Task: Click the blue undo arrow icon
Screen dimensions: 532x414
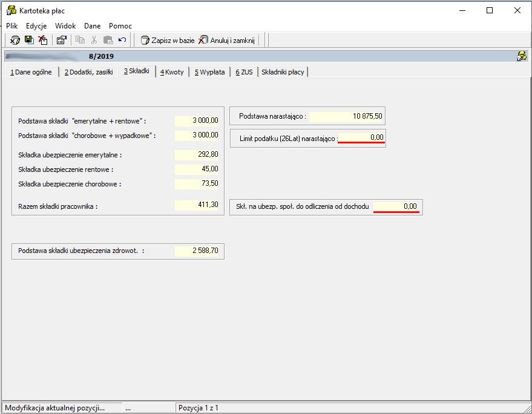Action: point(122,40)
